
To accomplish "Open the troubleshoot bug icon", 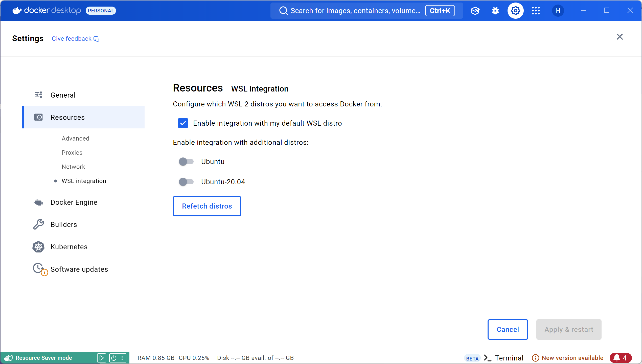I will click(x=495, y=11).
